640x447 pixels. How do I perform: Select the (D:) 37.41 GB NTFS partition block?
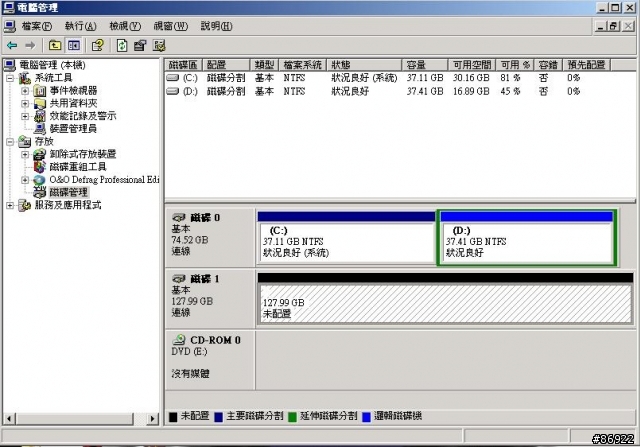pyautogui.click(x=527, y=238)
